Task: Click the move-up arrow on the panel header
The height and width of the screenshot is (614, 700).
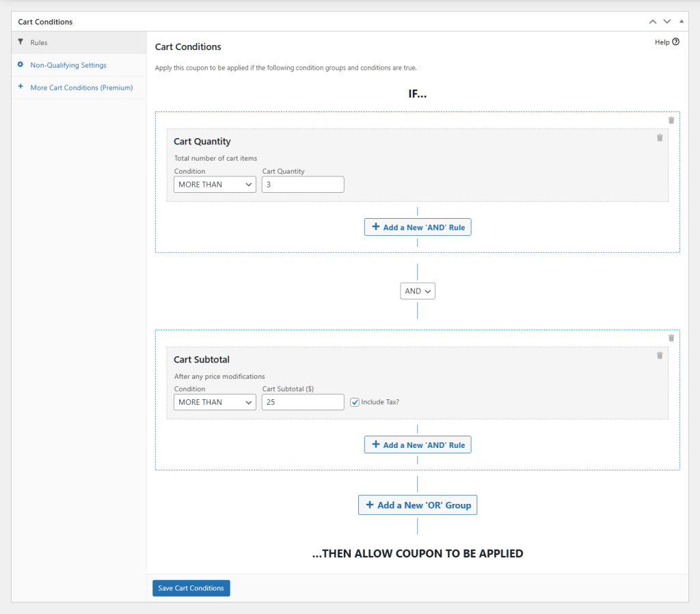Action: pos(652,21)
